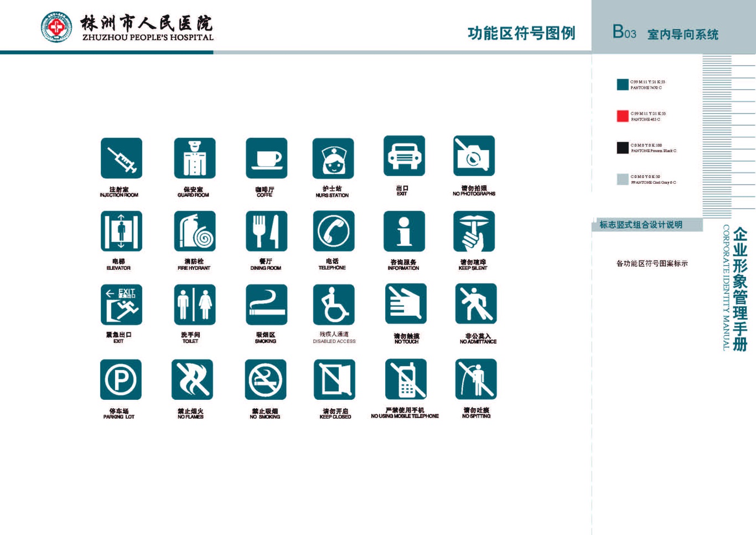Click the GUARD ROOM caption
Screen dimensions: 756x535
point(193,195)
